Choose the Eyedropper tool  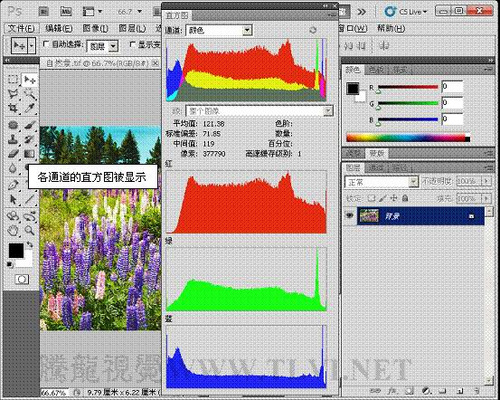tap(30, 108)
